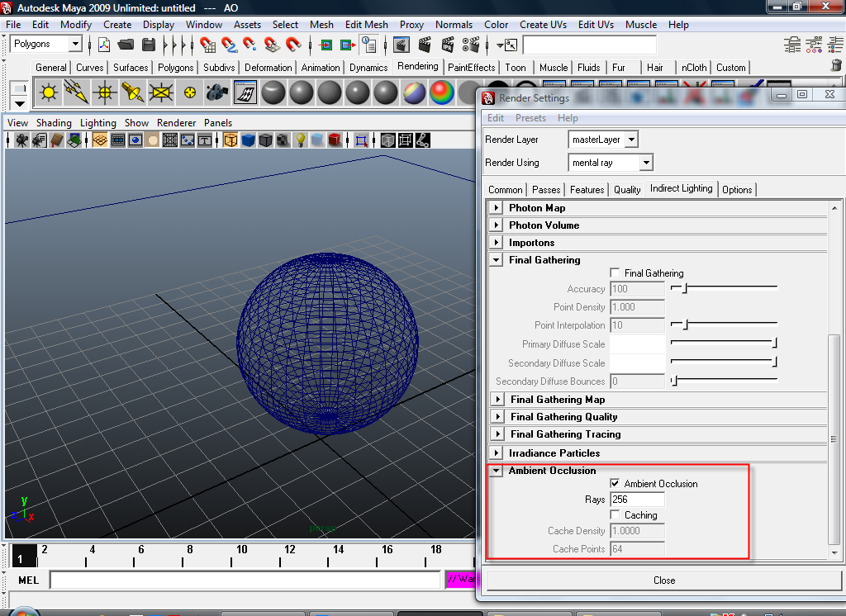Click the MEL command input field
The image size is (846, 616).
pyautogui.click(x=245, y=580)
